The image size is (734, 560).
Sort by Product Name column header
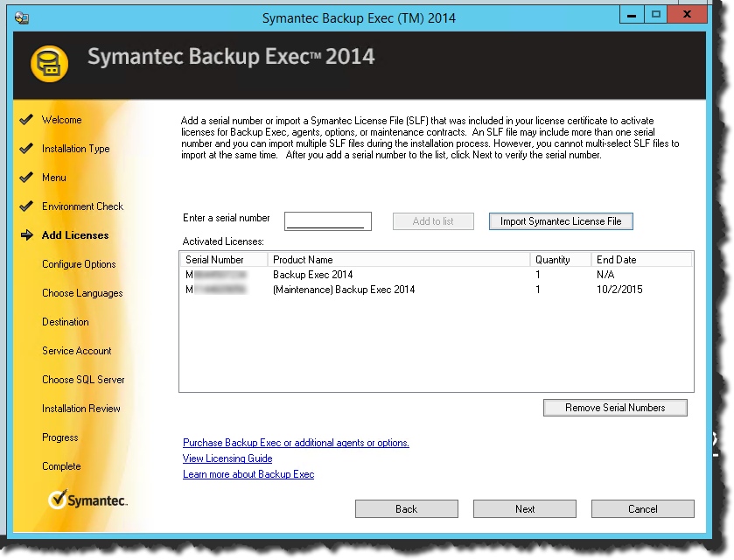pos(398,259)
